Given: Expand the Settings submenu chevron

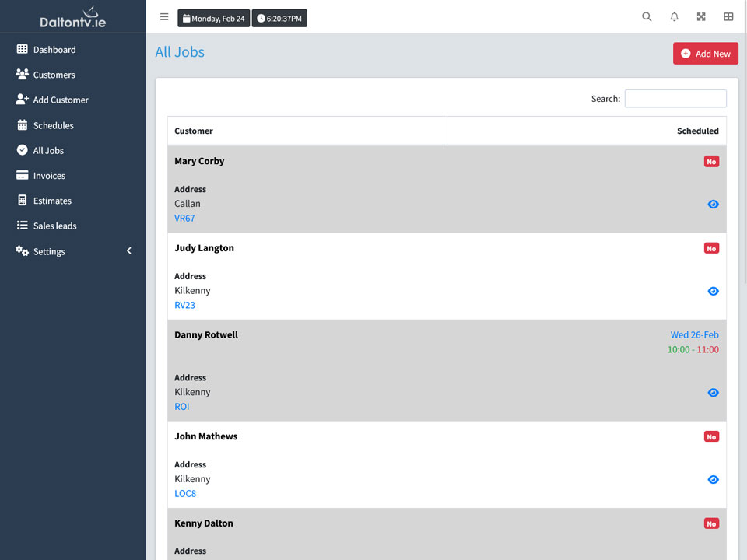Looking at the screenshot, I should (129, 251).
